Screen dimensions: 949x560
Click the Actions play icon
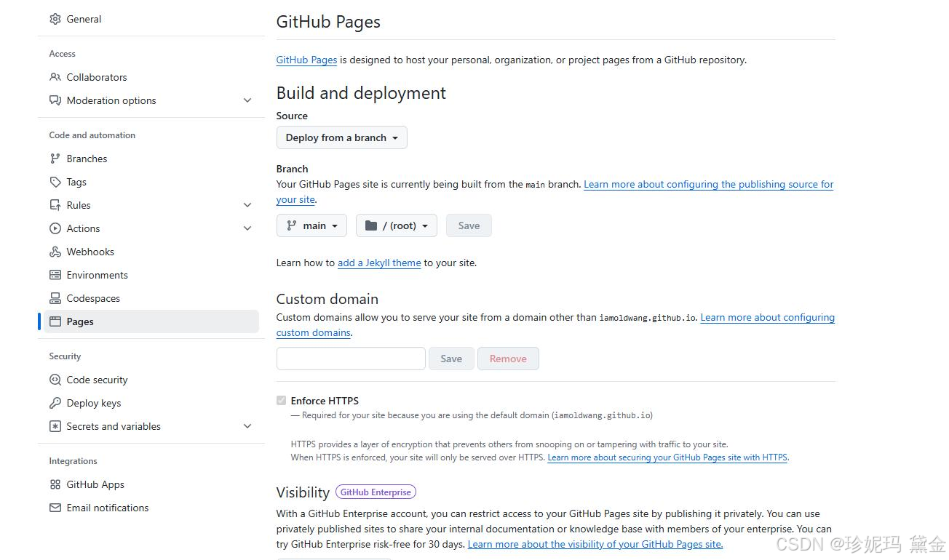point(55,228)
